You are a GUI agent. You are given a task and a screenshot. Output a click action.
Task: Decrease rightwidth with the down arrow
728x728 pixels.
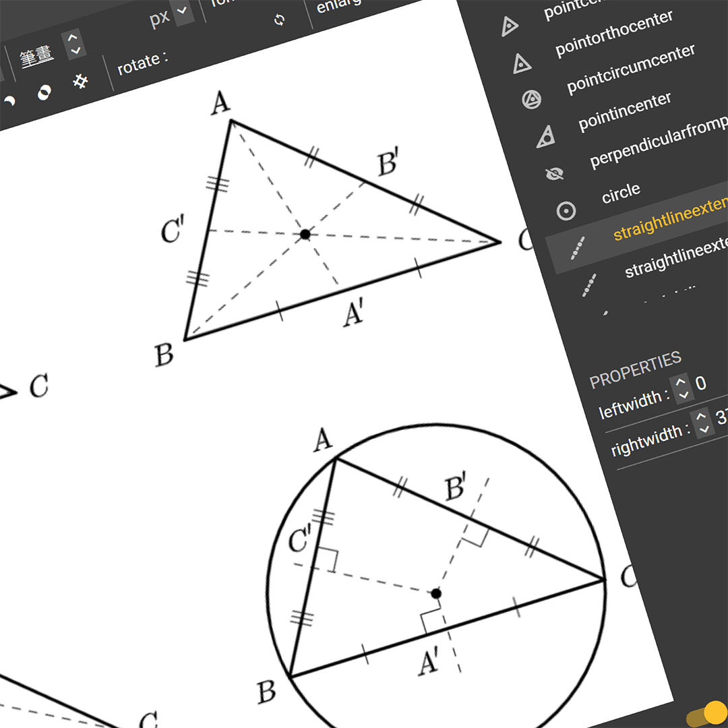click(704, 429)
